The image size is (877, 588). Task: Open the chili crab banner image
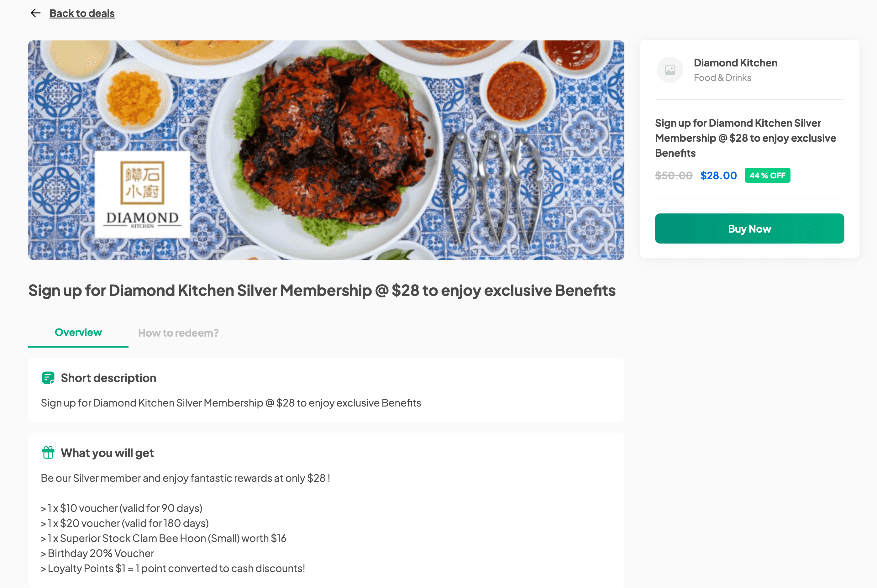[x=326, y=150]
